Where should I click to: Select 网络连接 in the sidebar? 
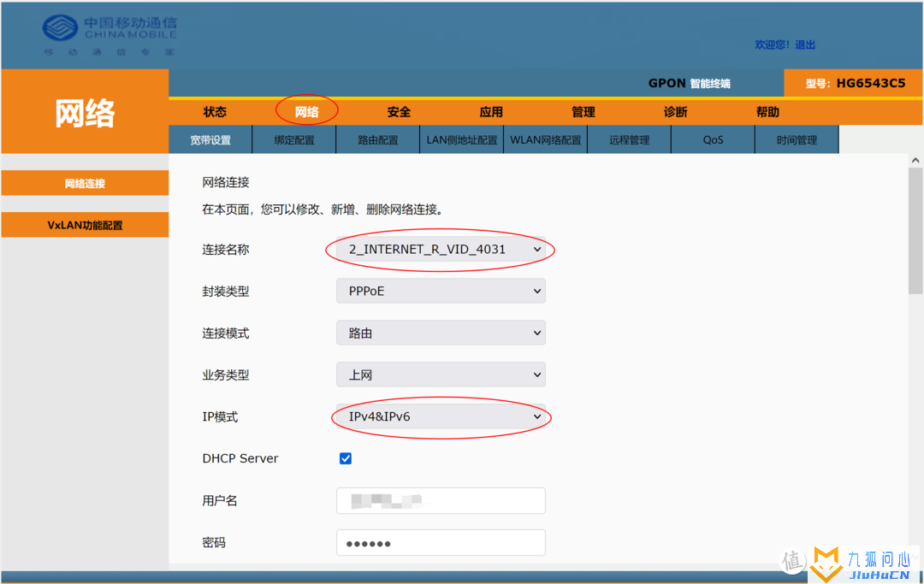pyautogui.click(x=85, y=183)
